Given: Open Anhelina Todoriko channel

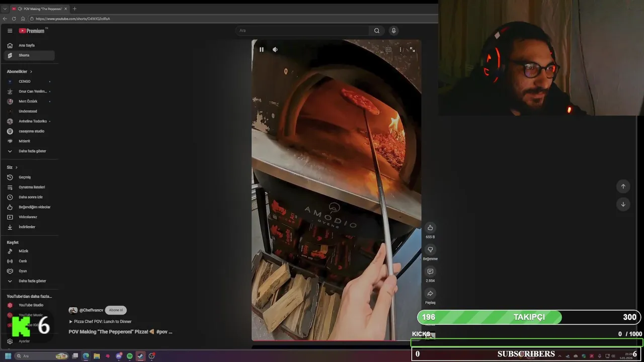Looking at the screenshot, I should pos(29,121).
